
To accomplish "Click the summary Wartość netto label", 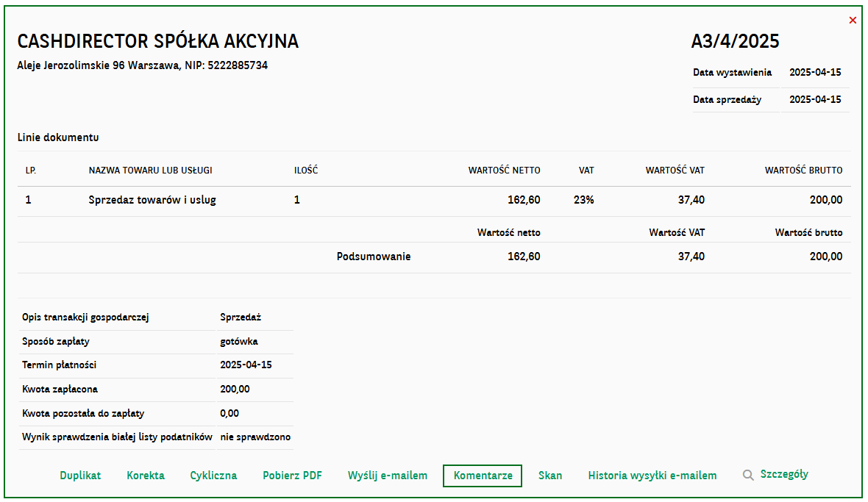I will click(x=509, y=233).
